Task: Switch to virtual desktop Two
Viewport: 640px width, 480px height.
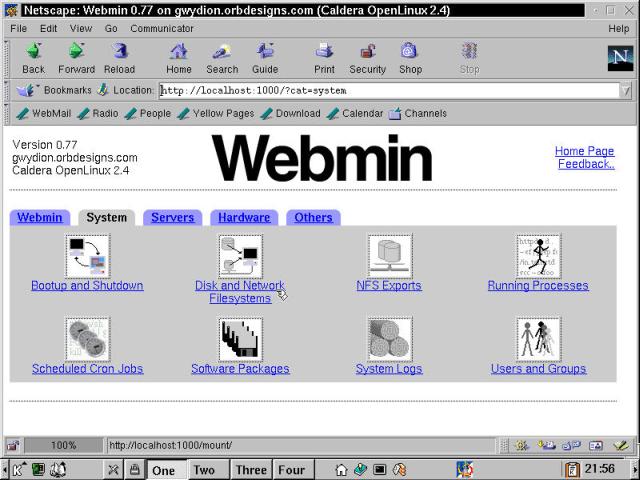Action: 204,470
